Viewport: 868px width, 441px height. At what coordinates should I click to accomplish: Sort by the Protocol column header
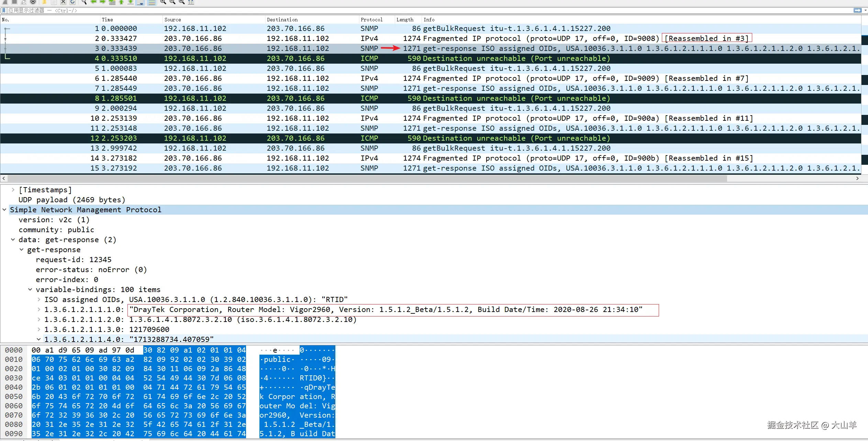pos(371,20)
